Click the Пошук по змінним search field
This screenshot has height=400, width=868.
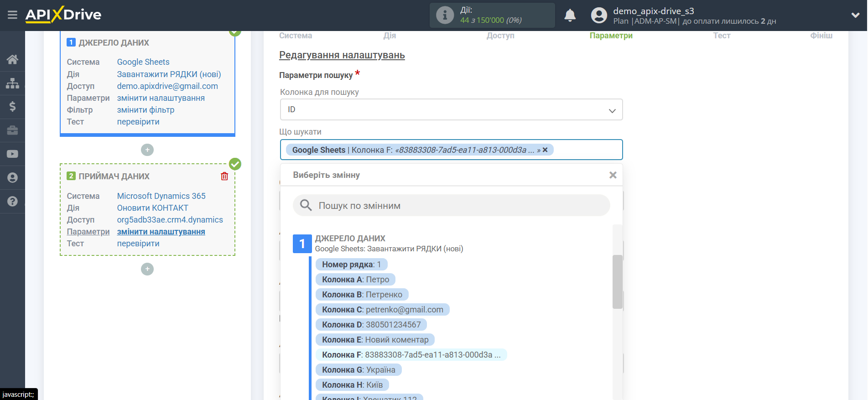coord(451,206)
